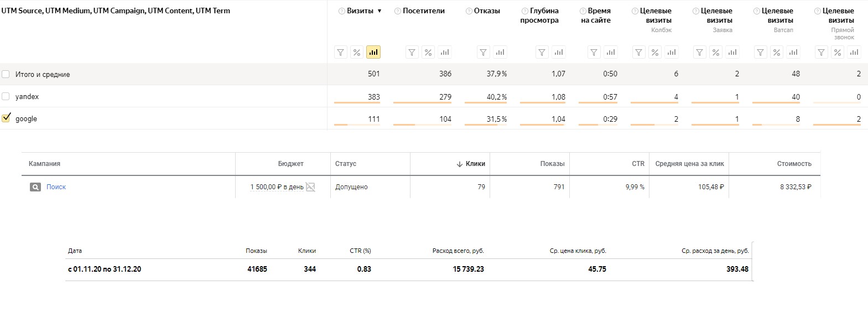
Task: Click the 8 332,53 ₽ cost value
Action: pos(796,187)
